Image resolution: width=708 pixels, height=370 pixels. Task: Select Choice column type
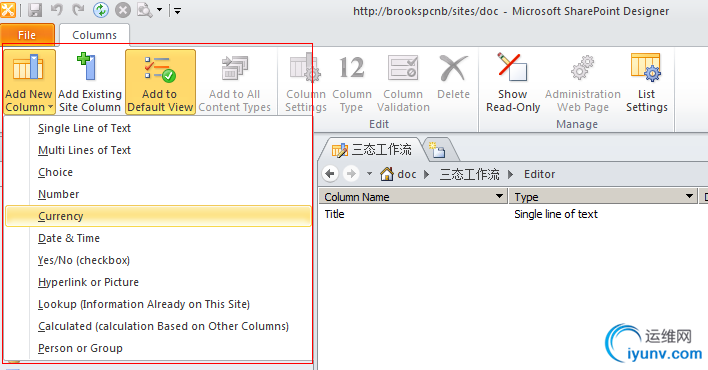tap(158, 172)
